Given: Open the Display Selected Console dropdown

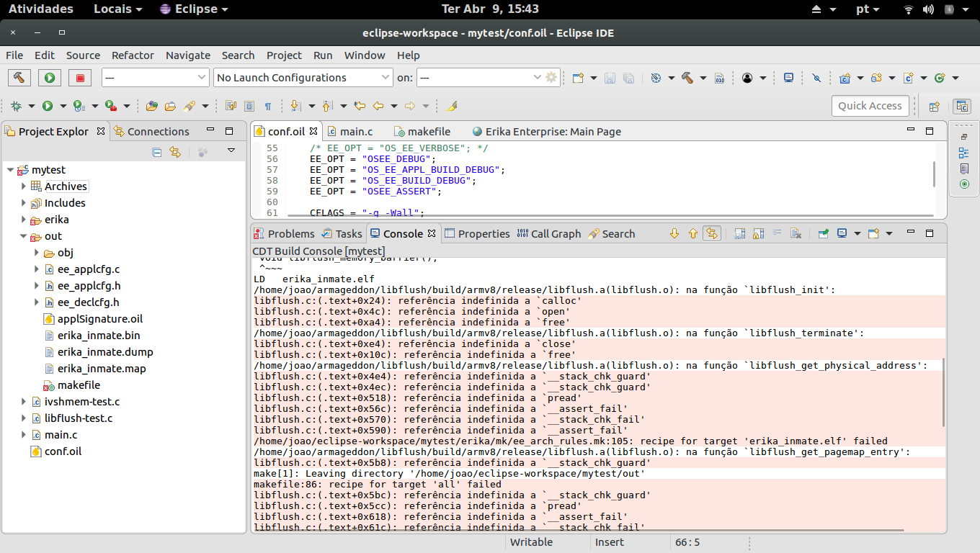Looking at the screenshot, I should coord(857,233).
